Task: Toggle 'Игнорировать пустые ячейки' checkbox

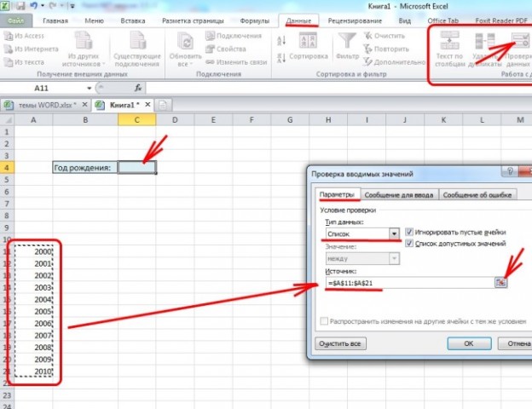Action: click(410, 232)
